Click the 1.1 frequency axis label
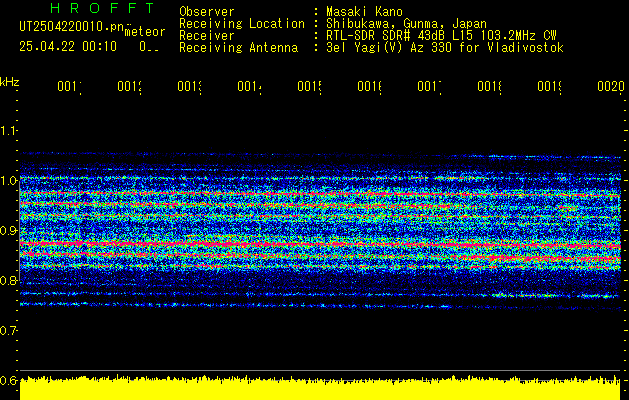 click(8, 130)
